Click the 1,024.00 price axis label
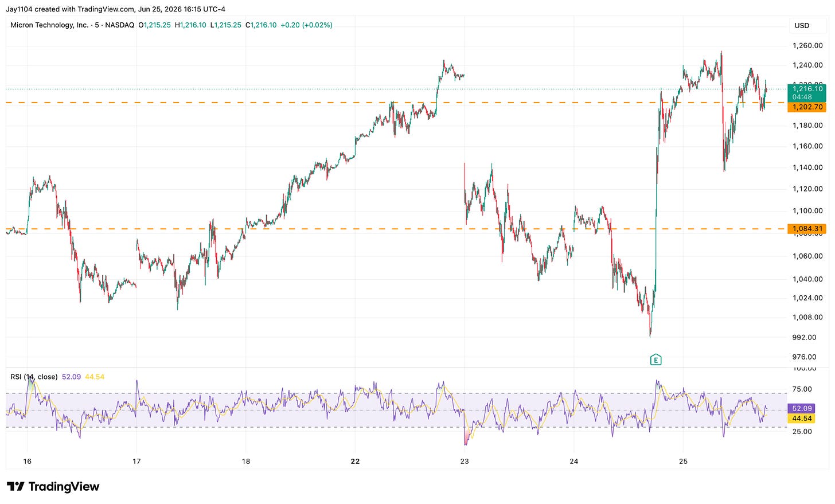This screenshot has height=504, width=835. coord(807,298)
